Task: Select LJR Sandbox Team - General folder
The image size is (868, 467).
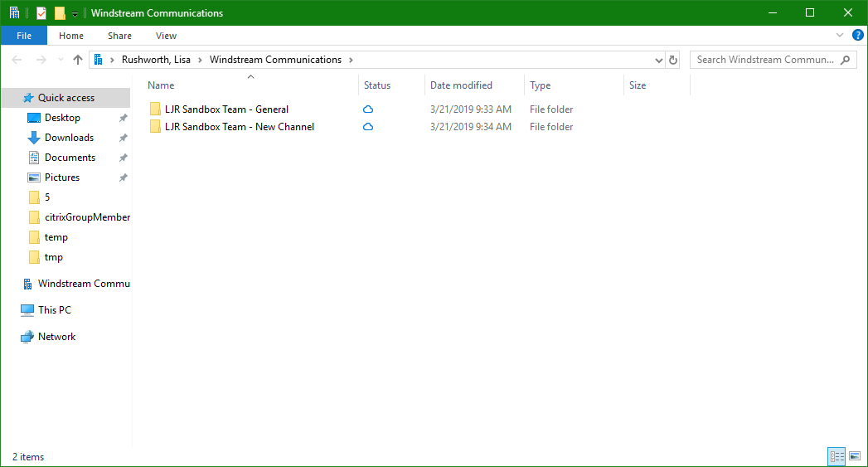Action: point(226,109)
